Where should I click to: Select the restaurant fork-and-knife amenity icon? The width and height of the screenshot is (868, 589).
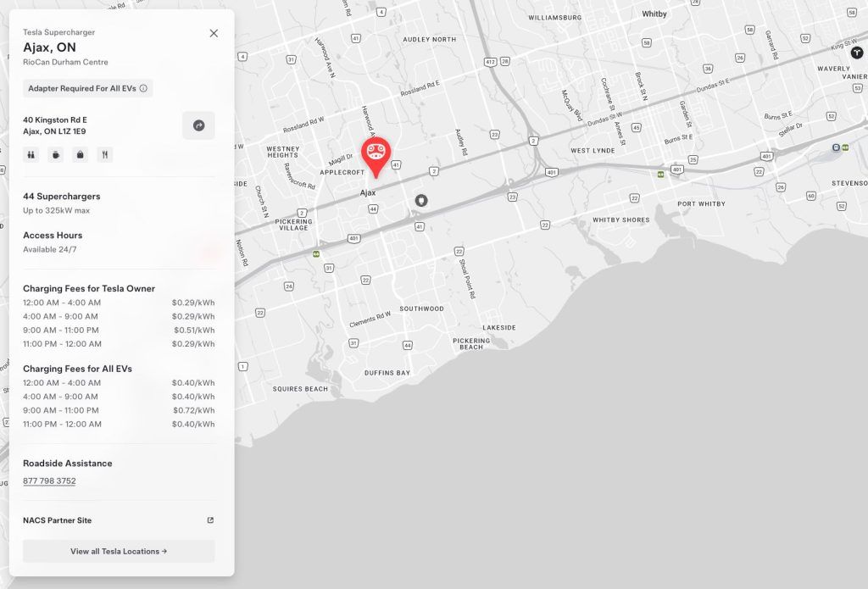pos(104,155)
